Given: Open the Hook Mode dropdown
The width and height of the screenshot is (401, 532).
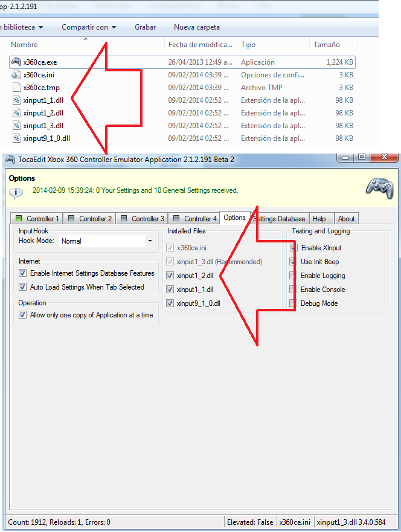Looking at the screenshot, I should coord(150,241).
